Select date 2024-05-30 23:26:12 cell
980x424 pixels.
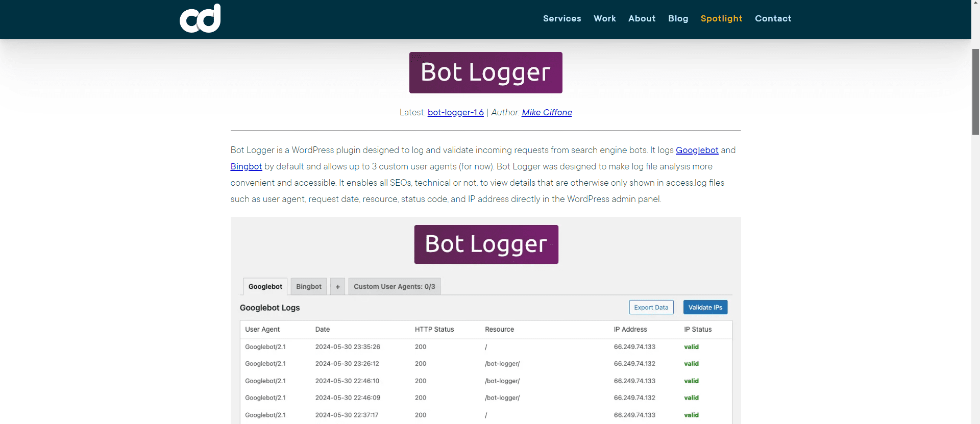347,364
